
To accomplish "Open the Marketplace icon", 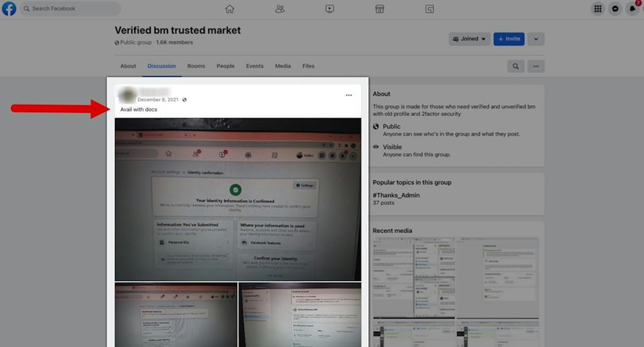I will coord(380,9).
